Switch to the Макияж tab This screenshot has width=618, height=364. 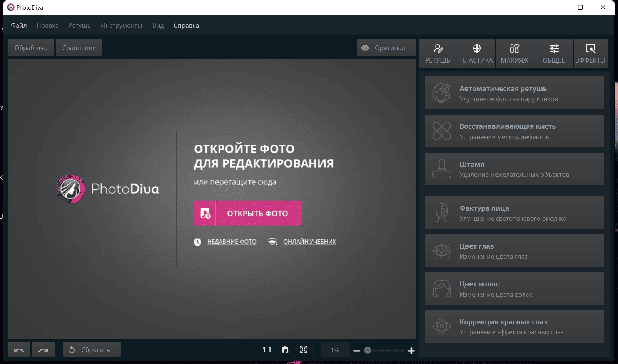[514, 54]
